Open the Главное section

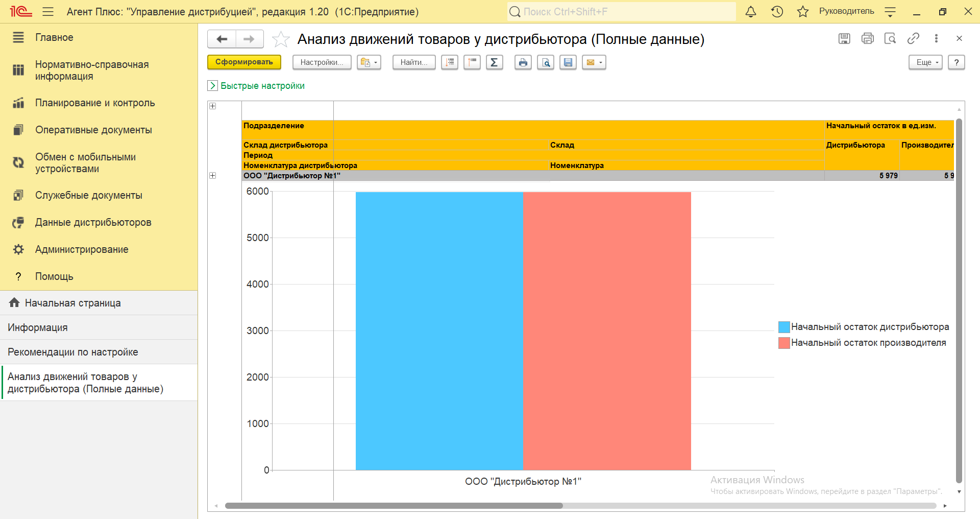click(x=99, y=37)
